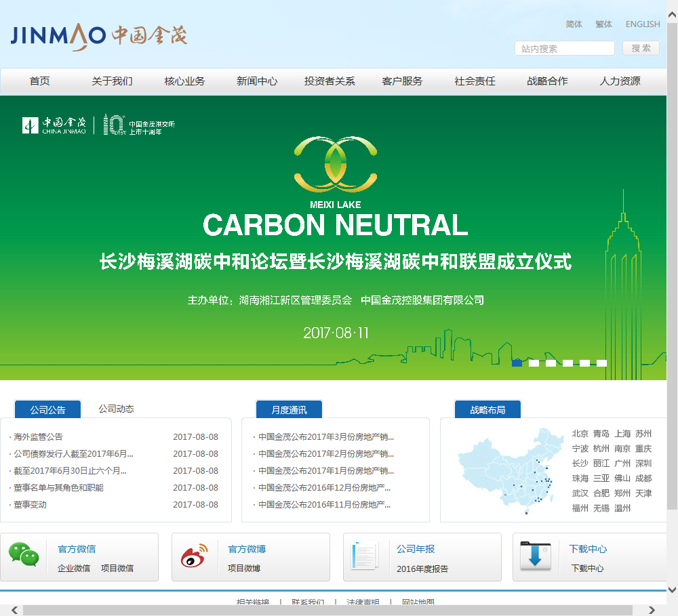
Task: Open the 企业微信 link
Action: click(74, 568)
